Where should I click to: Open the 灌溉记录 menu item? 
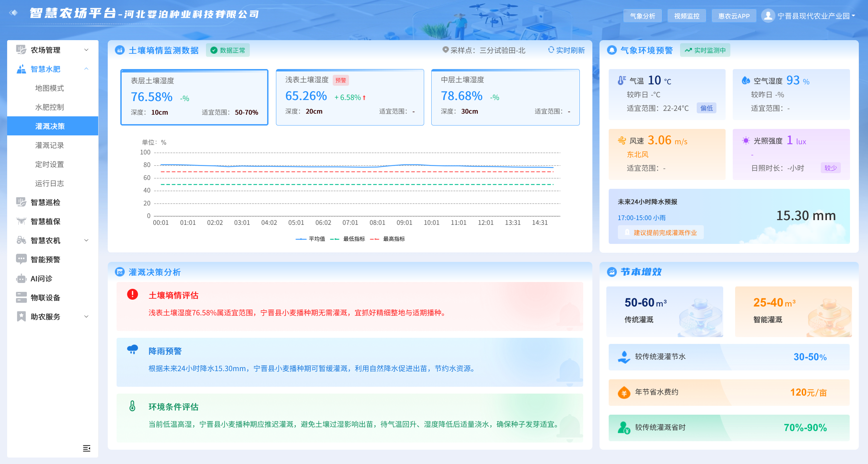50,145
